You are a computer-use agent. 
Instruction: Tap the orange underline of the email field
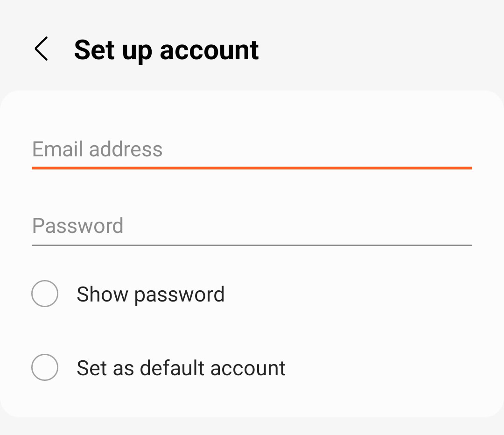[x=252, y=168]
